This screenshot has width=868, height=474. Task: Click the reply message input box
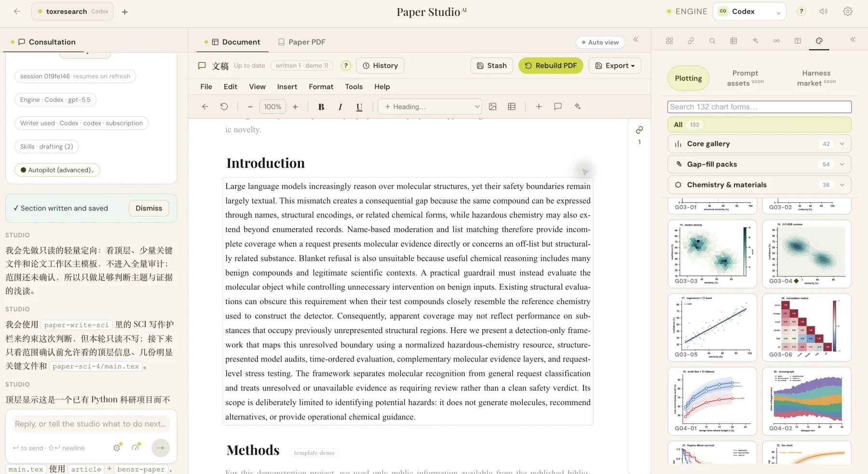[x=91, y=424]
